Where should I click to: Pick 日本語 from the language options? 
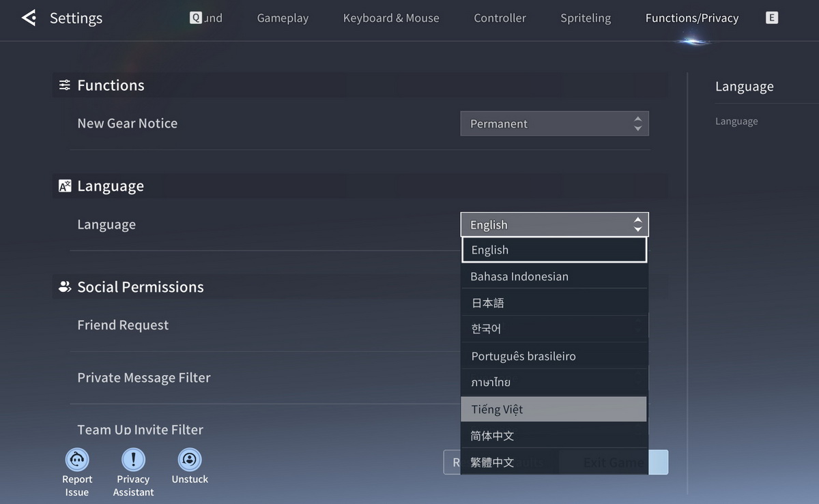tap(554, 303)
